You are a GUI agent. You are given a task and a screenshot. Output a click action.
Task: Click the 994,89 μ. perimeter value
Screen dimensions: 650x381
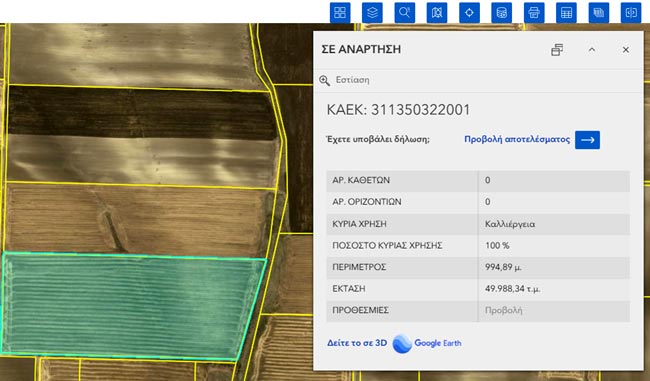point(503,267)
